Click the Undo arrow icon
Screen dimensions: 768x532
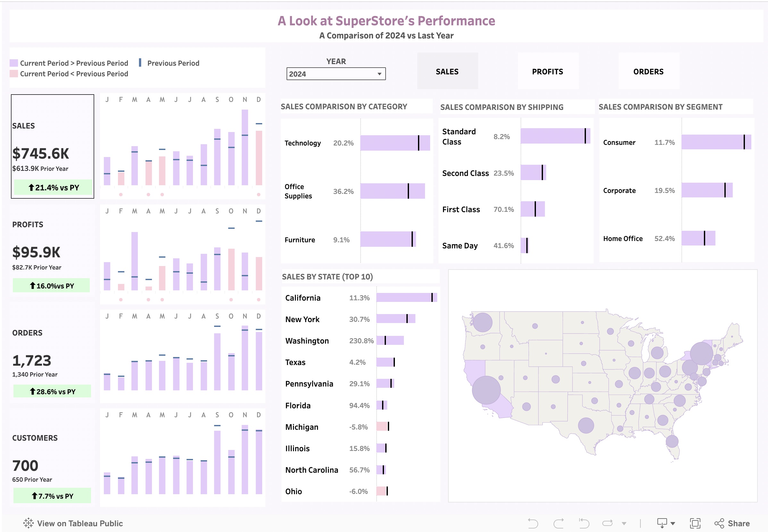click(x=533, y=523)
